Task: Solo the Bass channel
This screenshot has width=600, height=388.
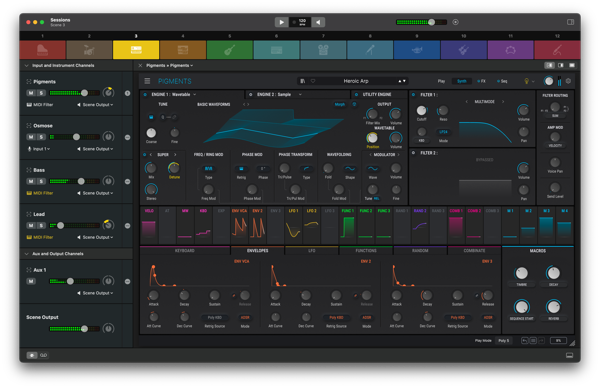Action: click(41, 181)
